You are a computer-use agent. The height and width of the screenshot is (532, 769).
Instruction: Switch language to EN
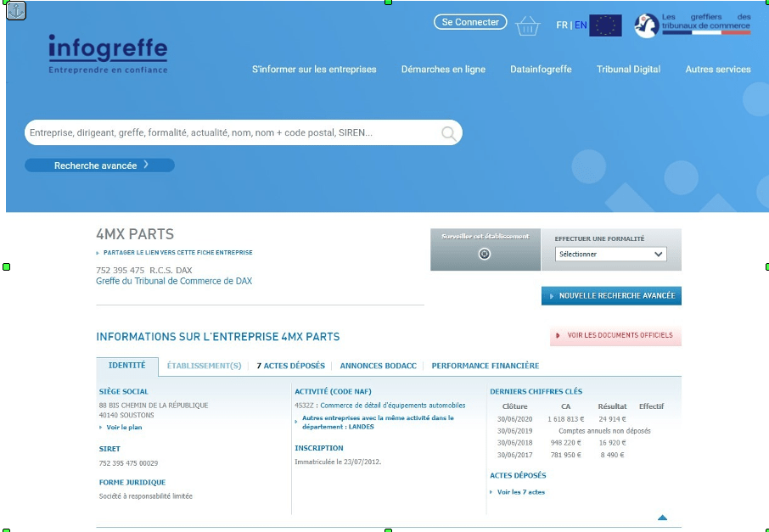click(581, 25)
